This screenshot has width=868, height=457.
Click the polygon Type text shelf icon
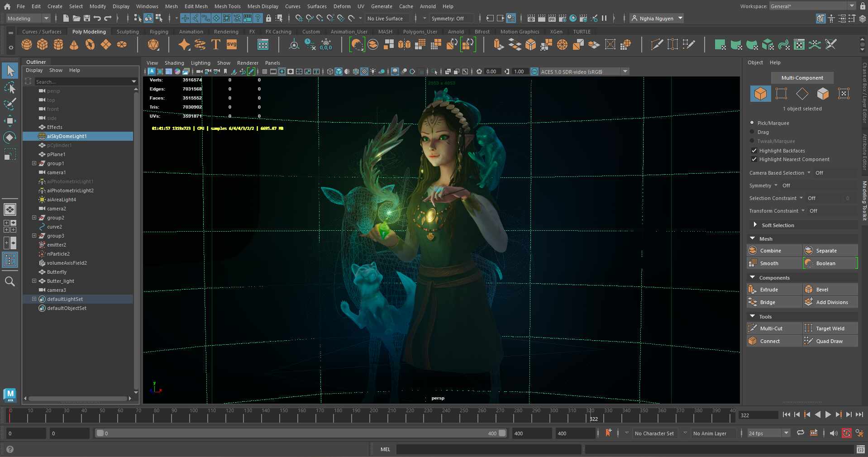coord(216,44)
